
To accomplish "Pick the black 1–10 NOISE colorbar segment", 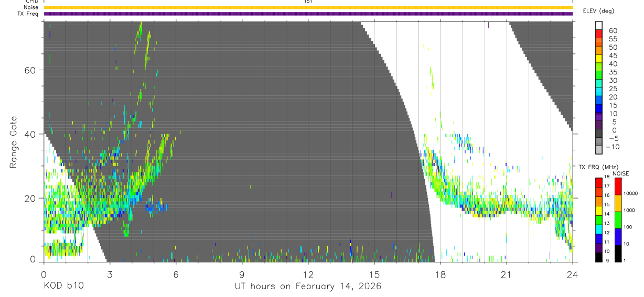I will tap(618, 254).
